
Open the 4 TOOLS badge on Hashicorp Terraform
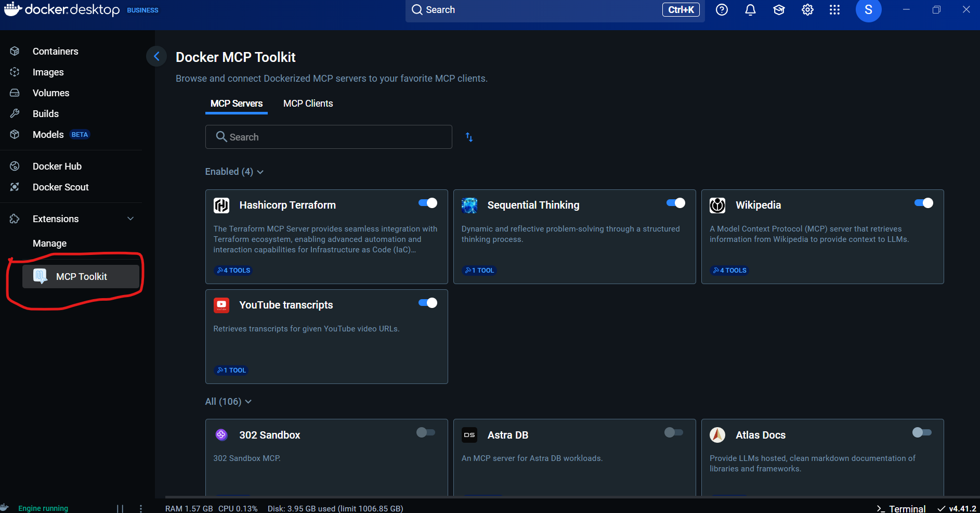coord(233,271)
